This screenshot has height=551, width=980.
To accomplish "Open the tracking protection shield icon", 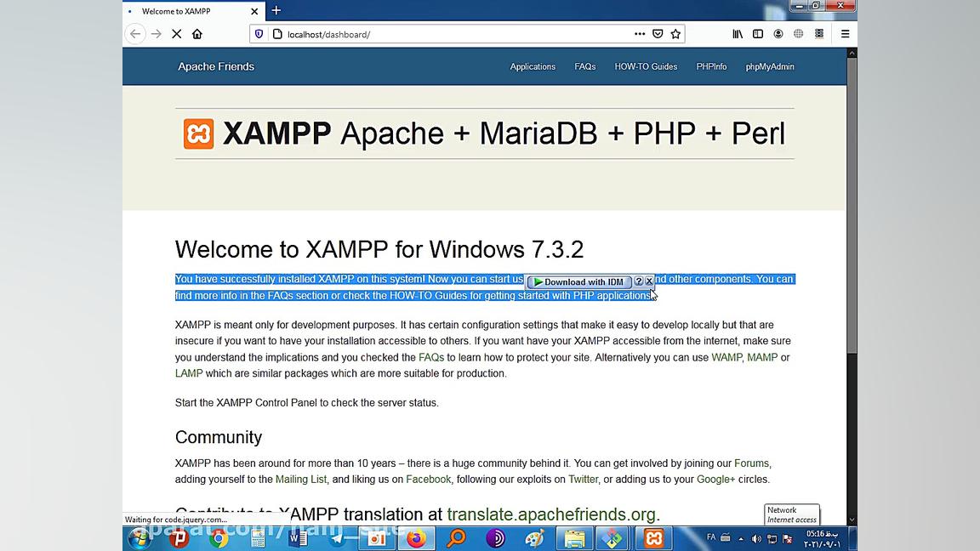I will (259, 34).
